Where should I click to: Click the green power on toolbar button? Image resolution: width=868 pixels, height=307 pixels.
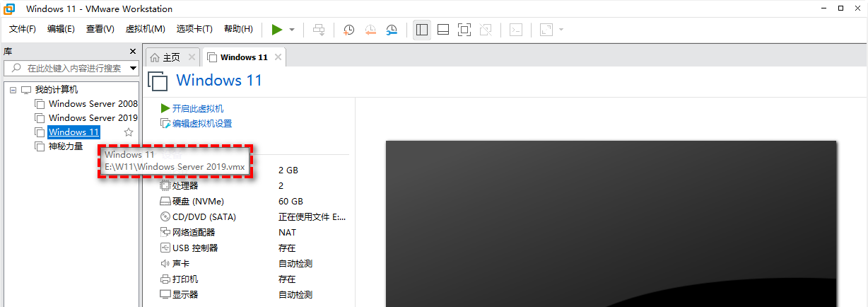(277, 30)
